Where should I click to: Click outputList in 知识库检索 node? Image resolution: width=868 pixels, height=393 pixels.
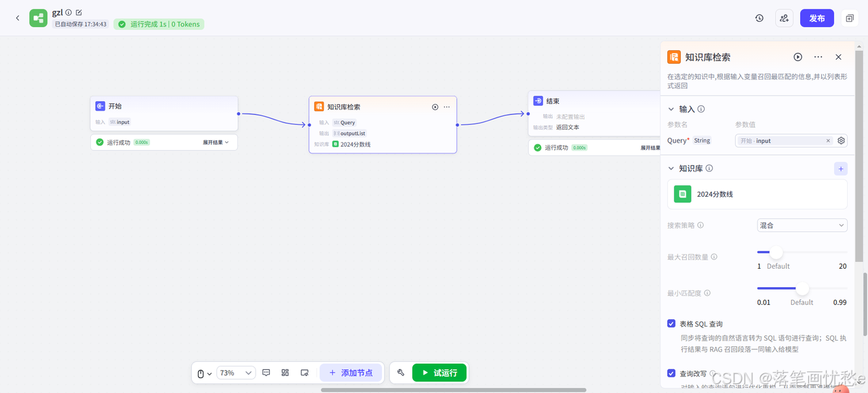pyautogui.click(x=353, y=133)
